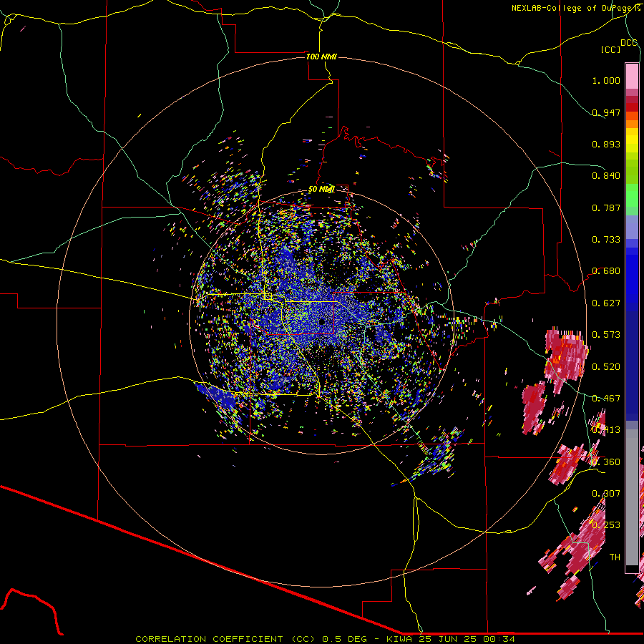This screenshot has width=644, height=644.
Task: Select the dark navy segment of the color bar
Action: pos(632,366)
